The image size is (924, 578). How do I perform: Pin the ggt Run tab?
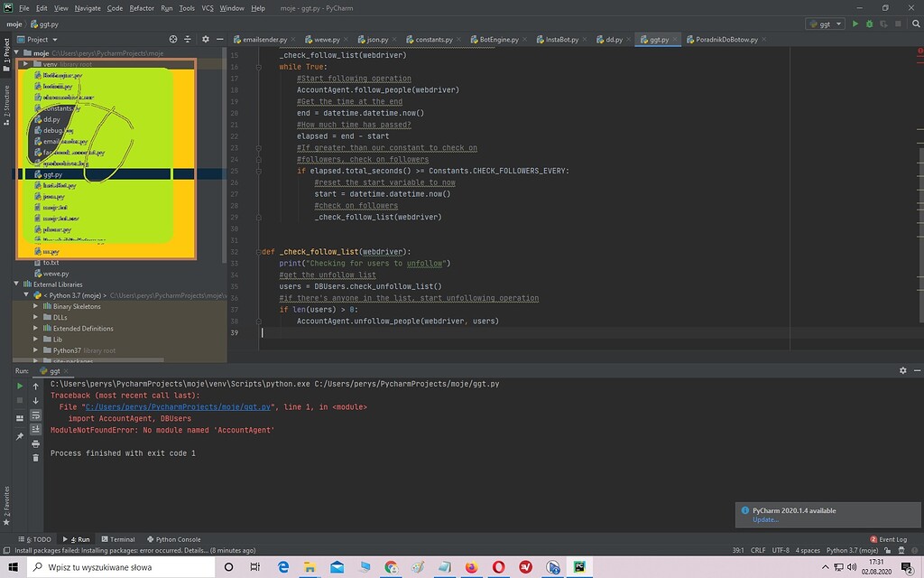point(20,436)
